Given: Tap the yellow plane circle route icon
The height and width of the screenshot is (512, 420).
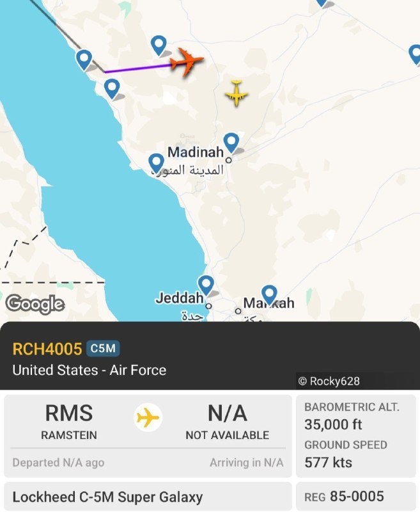Looking at the screenshot, I should pyautogui.click(x=148, y=419).
